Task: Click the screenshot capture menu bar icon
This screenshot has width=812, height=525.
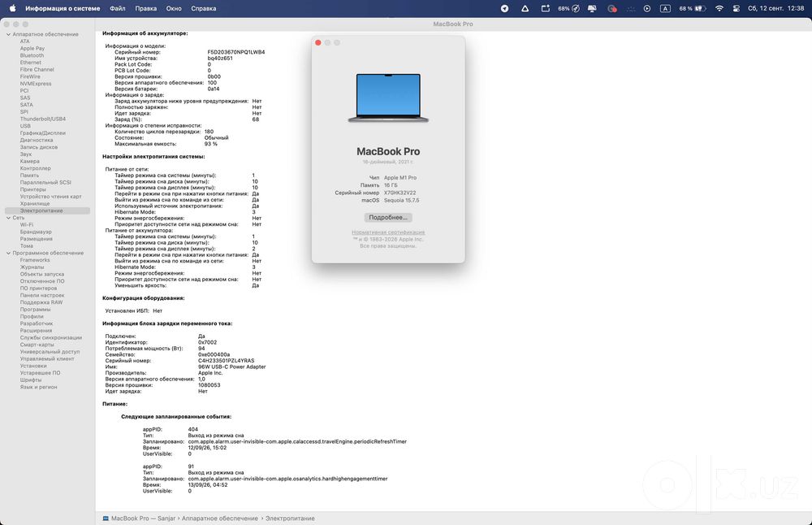Action: pos(546,8)
